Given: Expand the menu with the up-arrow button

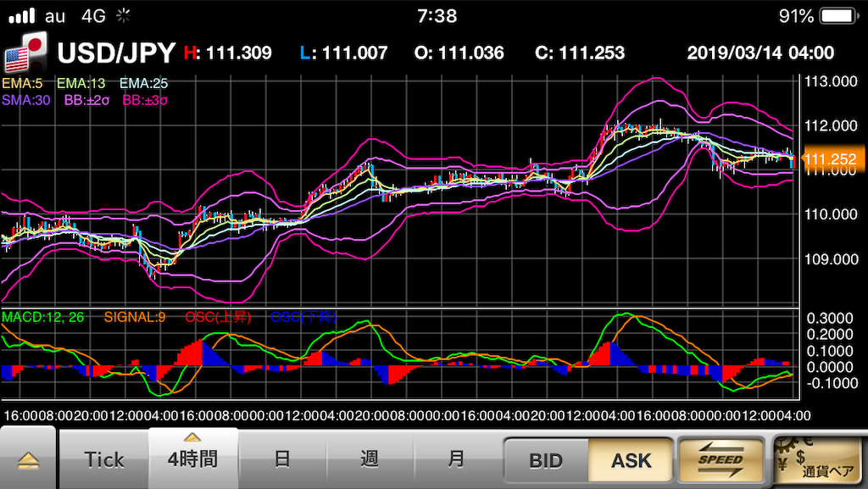Looking at the screenshot, I should pyautogui.click(x=28, y=459).
